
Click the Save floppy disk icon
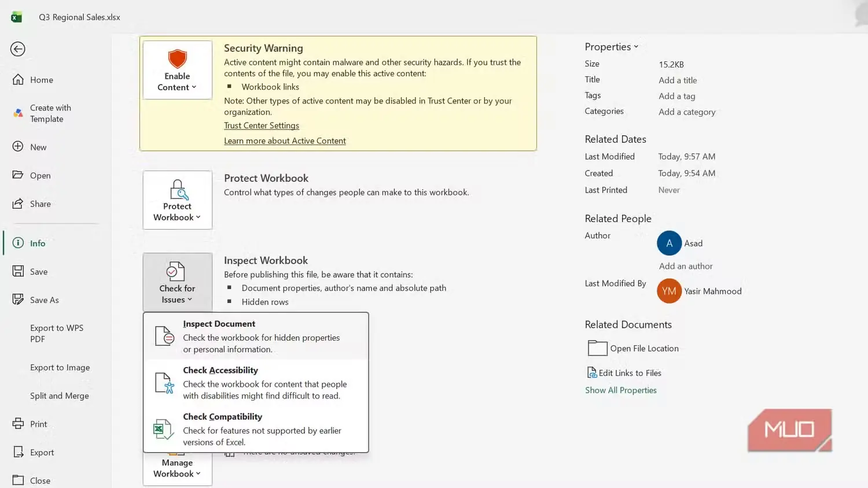(18, 271)
